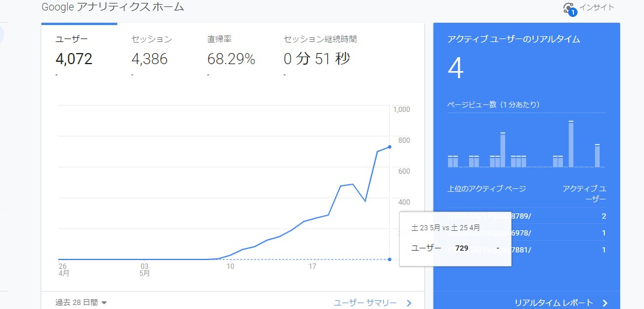The image size is (644, 309).
Task: Click the インサイト label
Action: pos(597,8)
